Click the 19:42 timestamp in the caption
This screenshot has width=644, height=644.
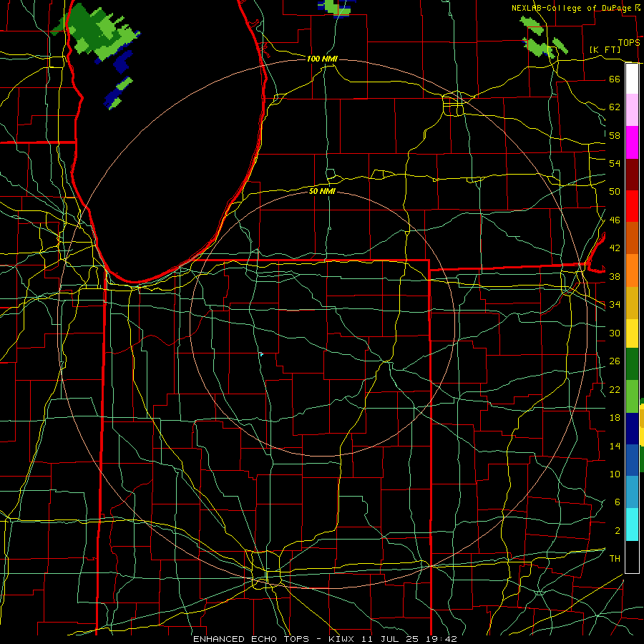(443, 639)
